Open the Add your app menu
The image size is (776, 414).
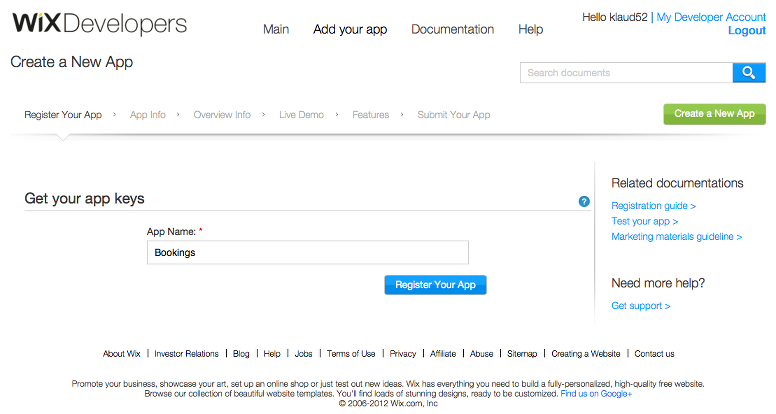tap(350, 30)
